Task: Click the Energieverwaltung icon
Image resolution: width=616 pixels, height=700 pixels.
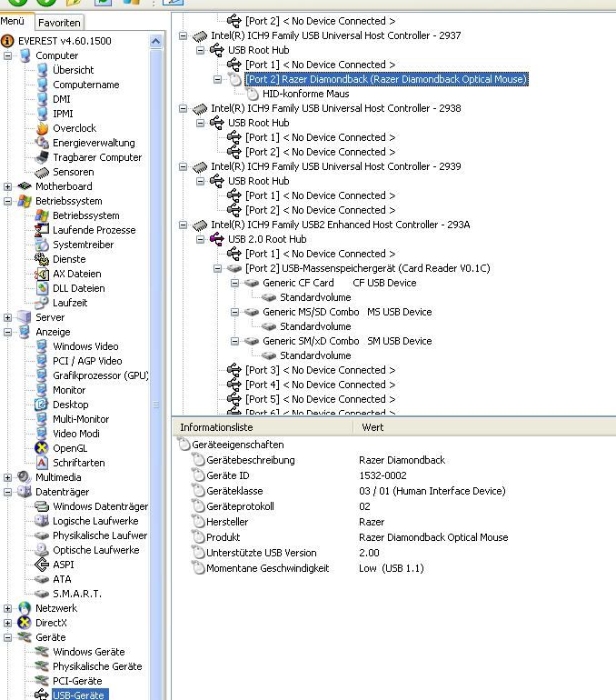Action: (42, 143)
